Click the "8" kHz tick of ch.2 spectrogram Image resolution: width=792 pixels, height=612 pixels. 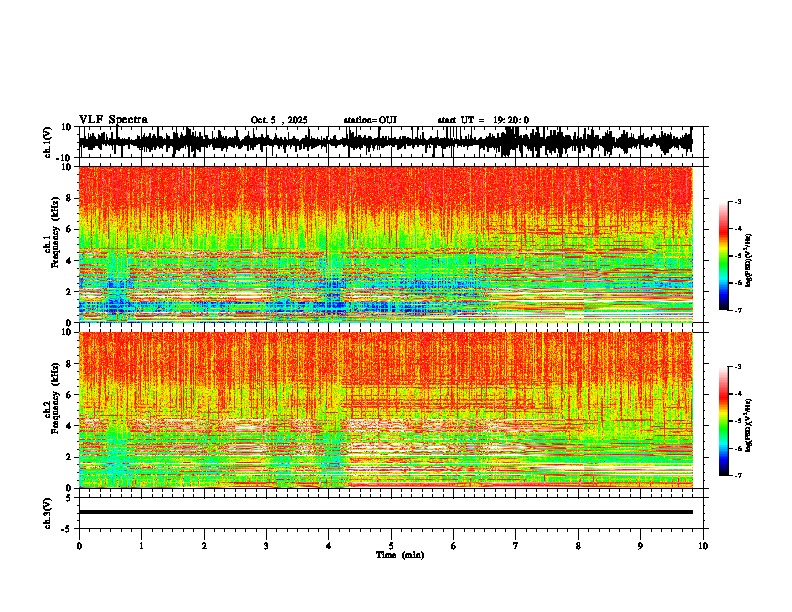[x=70, y=364]
